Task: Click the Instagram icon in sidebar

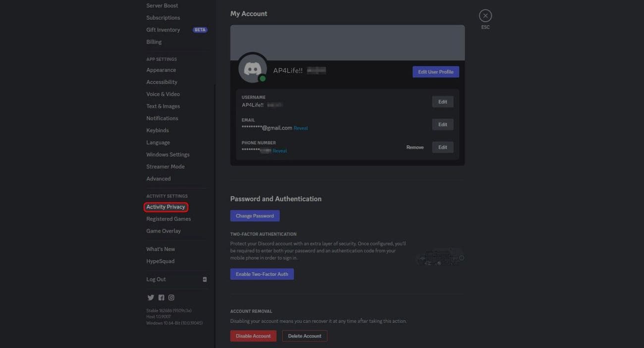Action: 171,297
